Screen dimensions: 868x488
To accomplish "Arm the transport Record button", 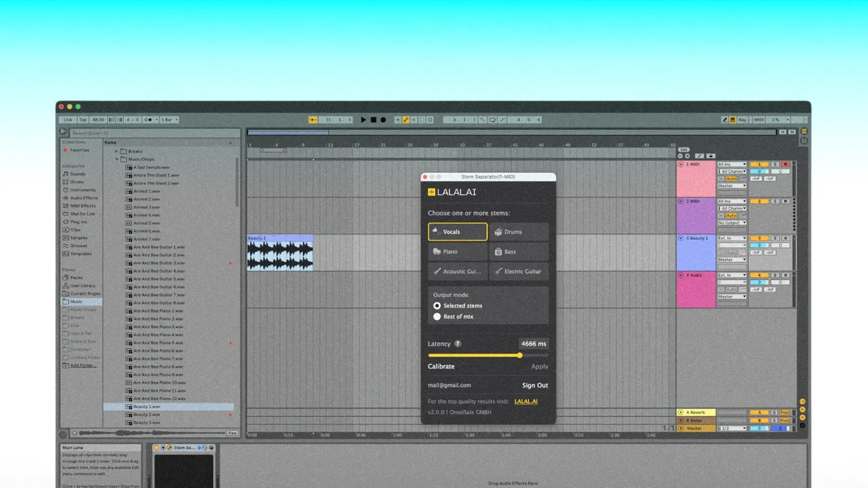I will pyautogui.click(x=383, y=120).
